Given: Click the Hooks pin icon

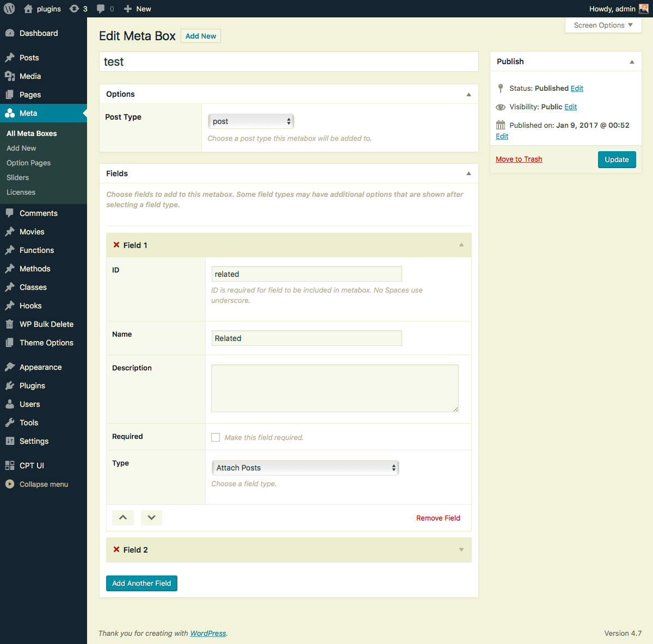Looking at the screenshot, I should [10, 306].
